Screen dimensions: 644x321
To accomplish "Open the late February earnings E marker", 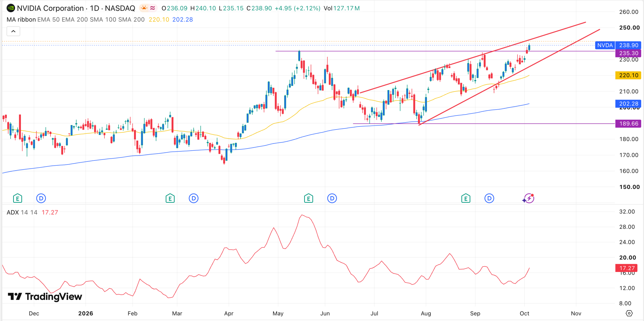I will pyautogui.click(x=170, y=198).
